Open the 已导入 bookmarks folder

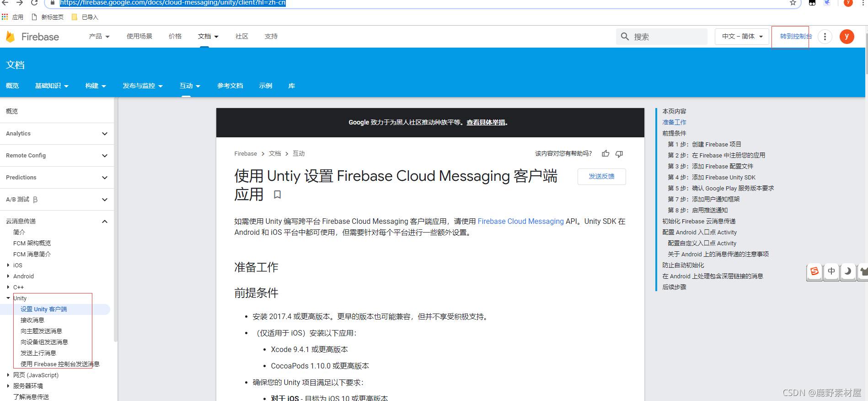[x=85, y=17]
